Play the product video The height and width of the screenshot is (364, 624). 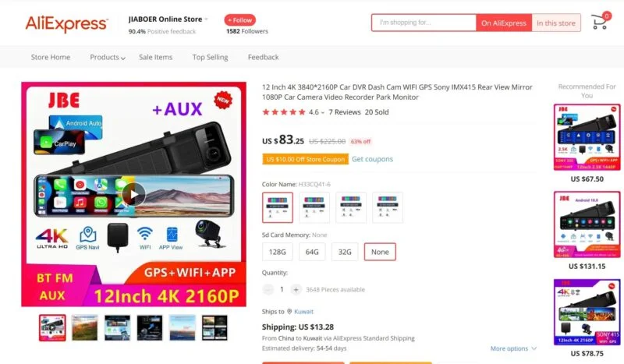tap(133, 195)
